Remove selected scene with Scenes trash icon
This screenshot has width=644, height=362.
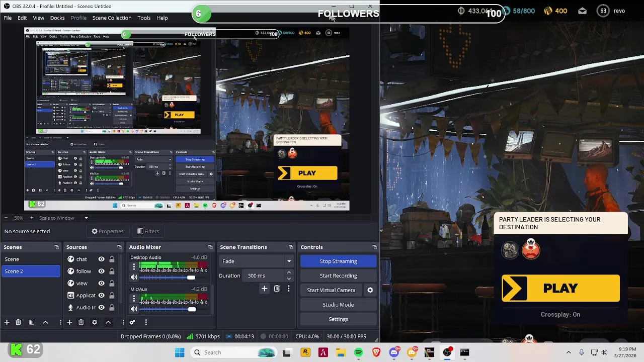[x=18, y=322]
